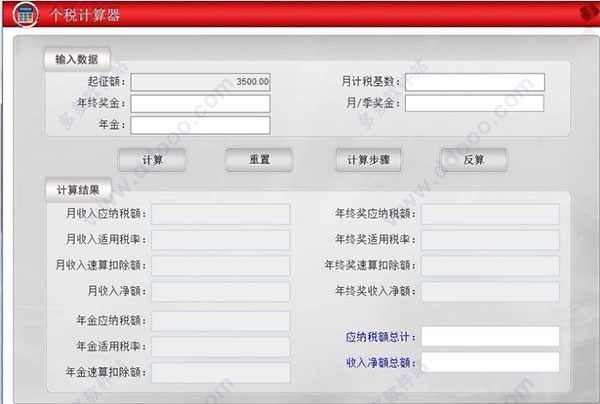Click the 反算 button

[474, 160]
